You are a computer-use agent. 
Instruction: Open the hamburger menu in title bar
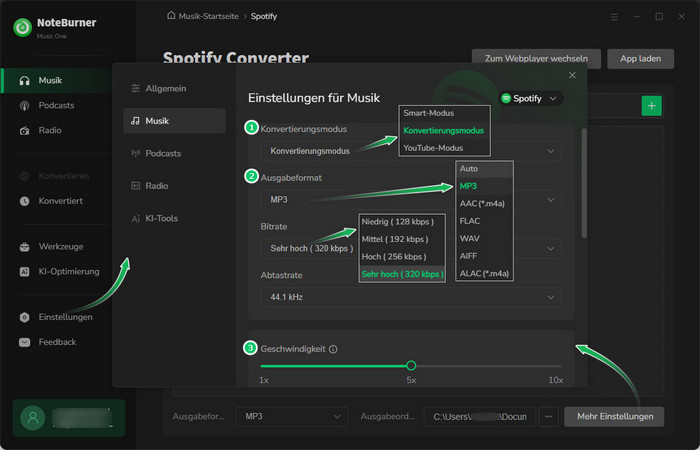[614, 17]
